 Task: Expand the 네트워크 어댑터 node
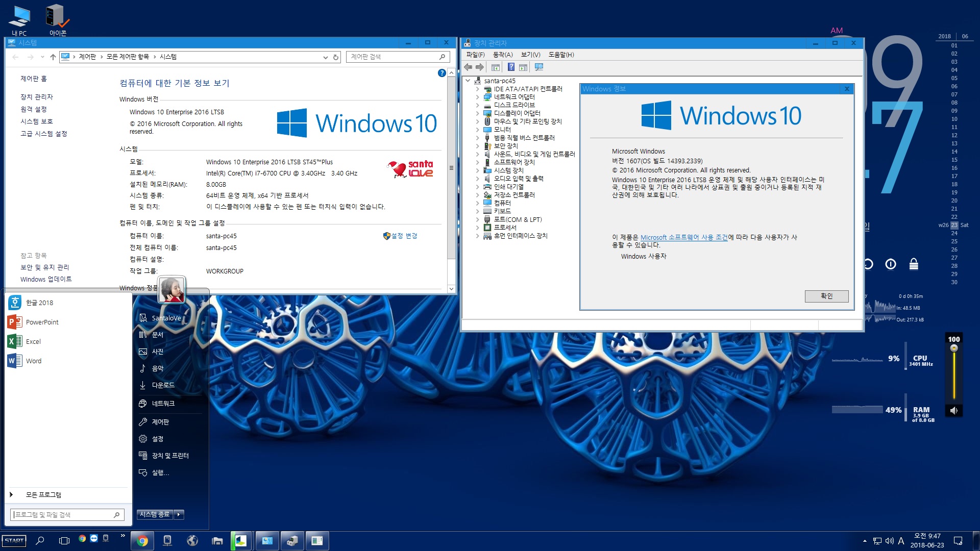point(477,97)
